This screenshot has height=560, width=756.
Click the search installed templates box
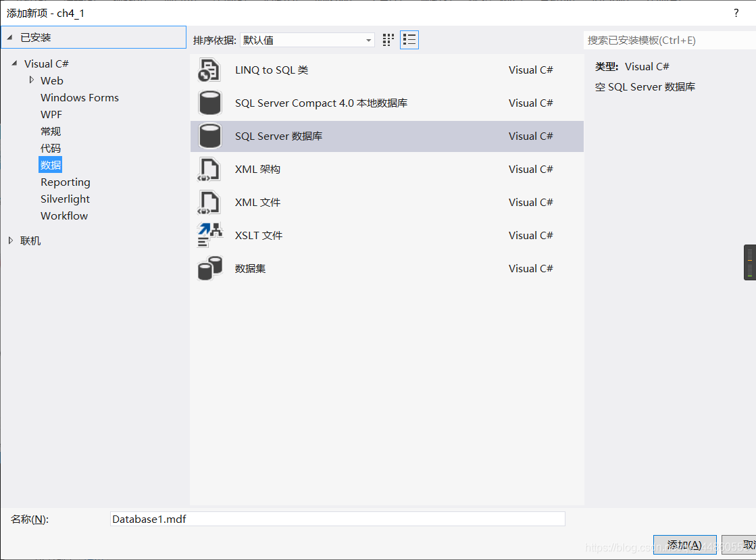670,40
